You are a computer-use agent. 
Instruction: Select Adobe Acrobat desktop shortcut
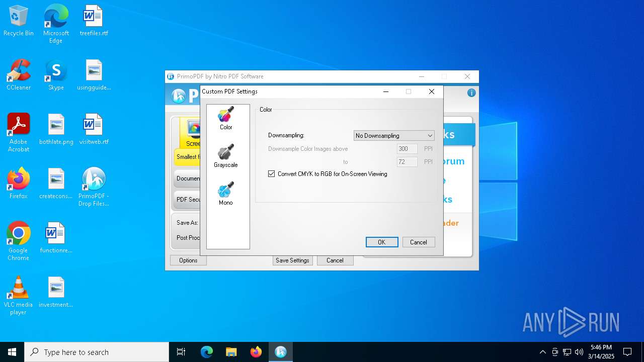pyautogui.click(x=19, y=133)
